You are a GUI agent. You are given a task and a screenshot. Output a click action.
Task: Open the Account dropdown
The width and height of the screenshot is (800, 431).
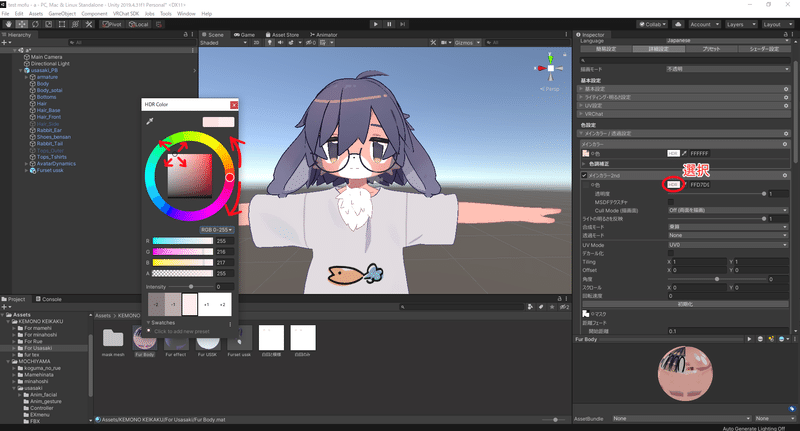tap(705, 24)
